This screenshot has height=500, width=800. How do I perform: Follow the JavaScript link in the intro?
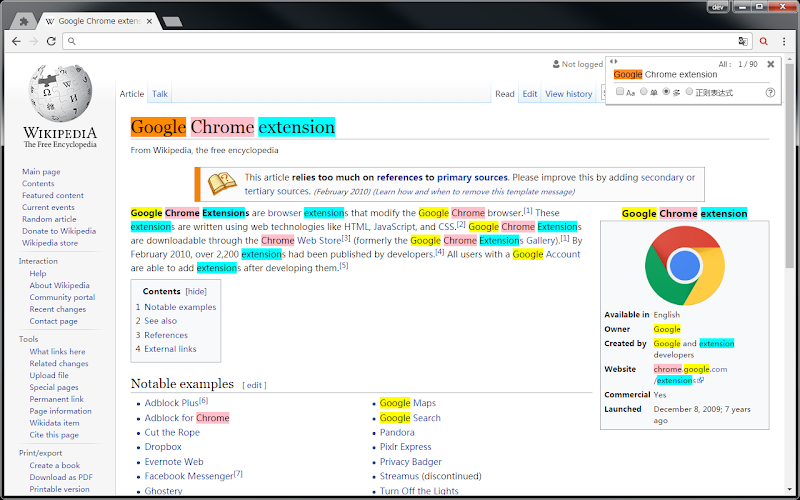pos(394,227)
